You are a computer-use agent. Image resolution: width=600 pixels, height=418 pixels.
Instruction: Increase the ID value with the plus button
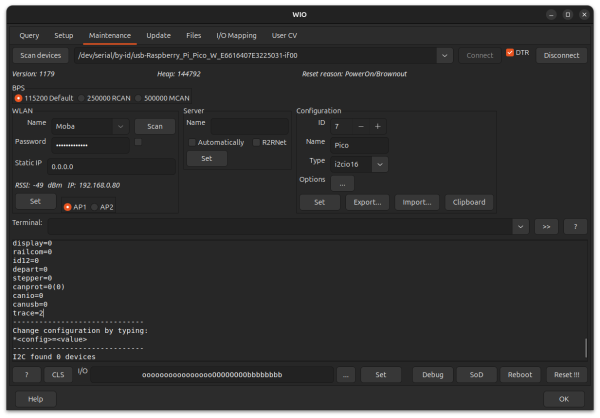377,127
